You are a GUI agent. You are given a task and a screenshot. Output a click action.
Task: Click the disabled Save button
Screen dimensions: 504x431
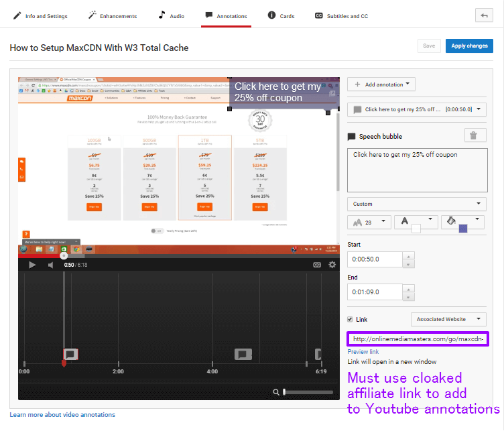(x=429, y=46)
